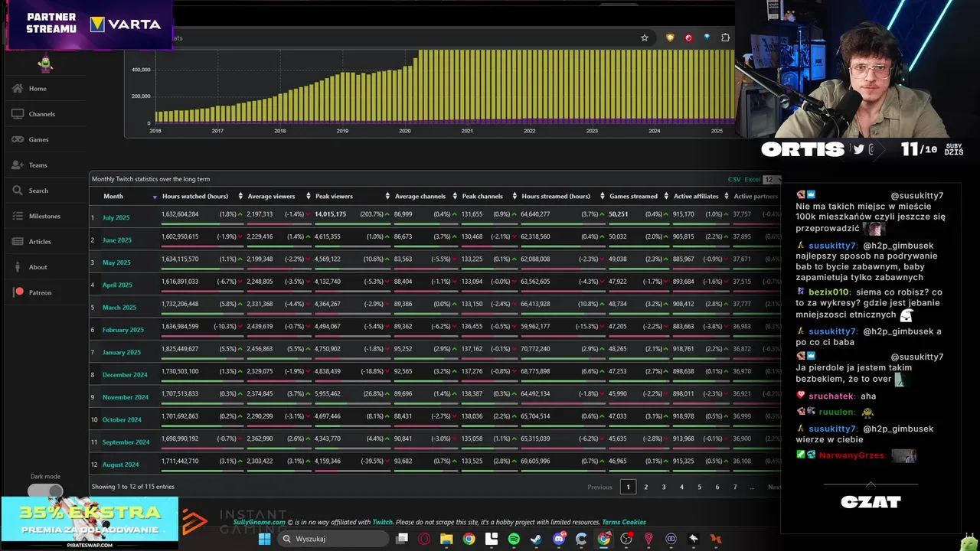Open the Teams people icon

[x=17, y=165]
